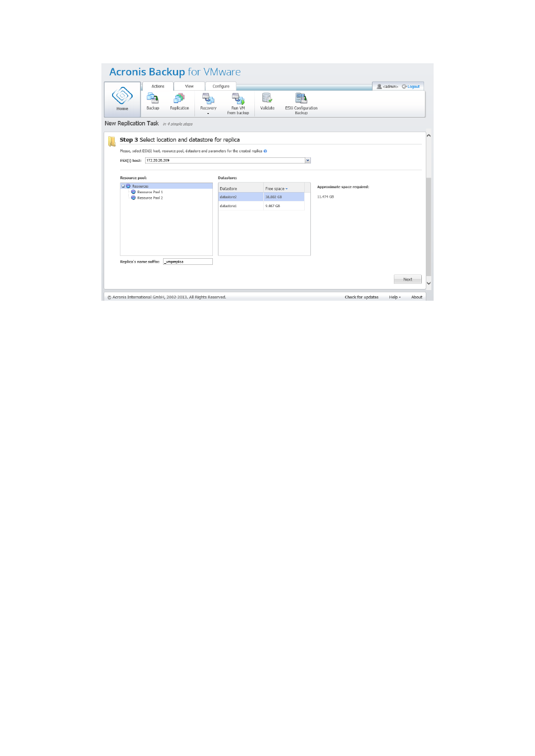This screenshot has height=756, width=535.
Task: Open the ESX(i) host dropdown
Action: [x=308, y=161]
